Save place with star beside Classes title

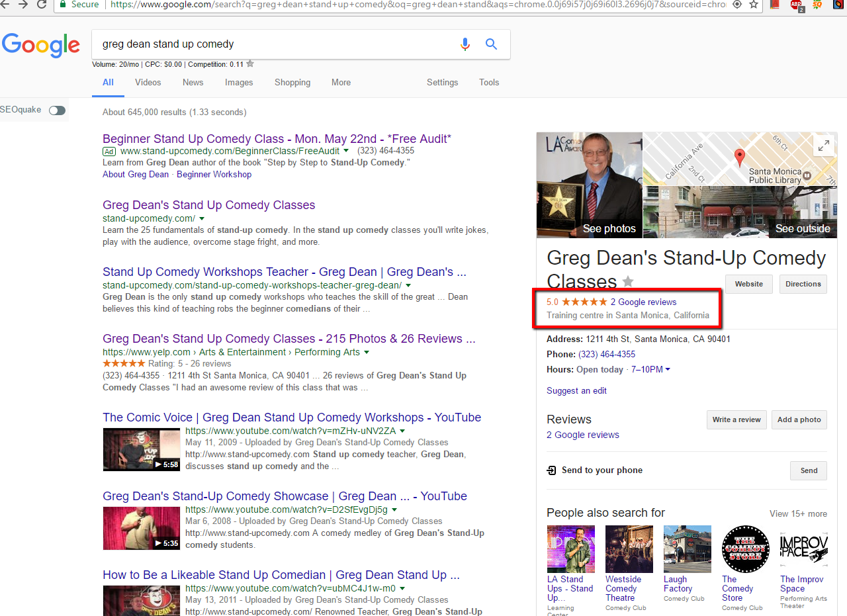(628, 281)
